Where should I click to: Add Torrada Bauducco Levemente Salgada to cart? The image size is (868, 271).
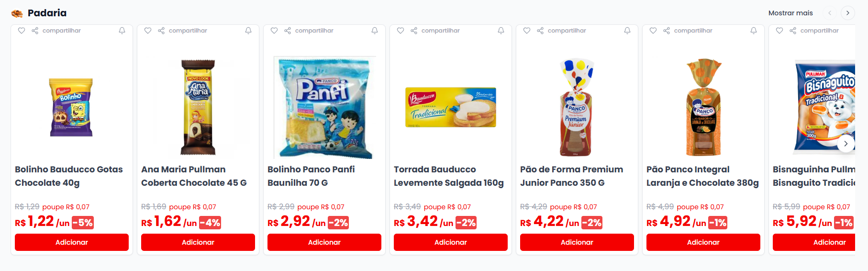(x=451, y=242)
